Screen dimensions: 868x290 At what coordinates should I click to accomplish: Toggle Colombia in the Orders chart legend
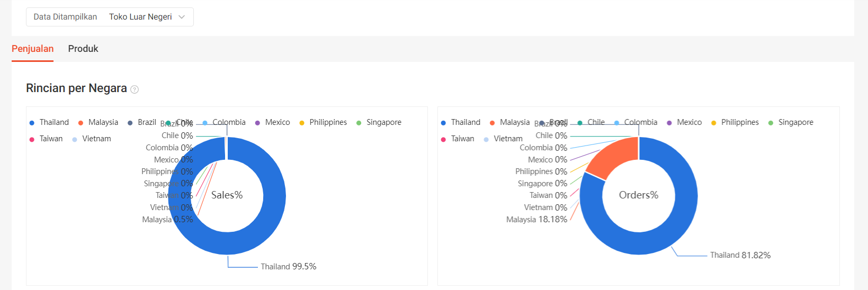point(636,122)
